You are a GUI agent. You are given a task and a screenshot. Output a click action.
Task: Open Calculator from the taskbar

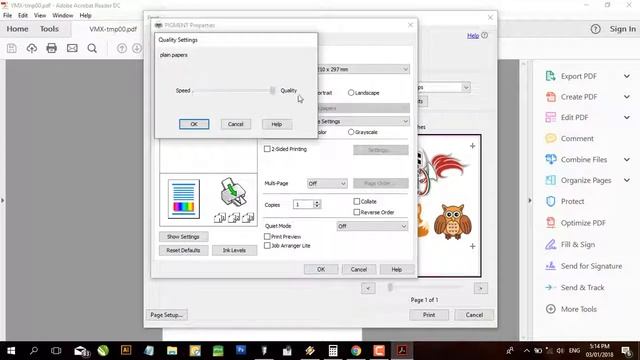(333, 351)
